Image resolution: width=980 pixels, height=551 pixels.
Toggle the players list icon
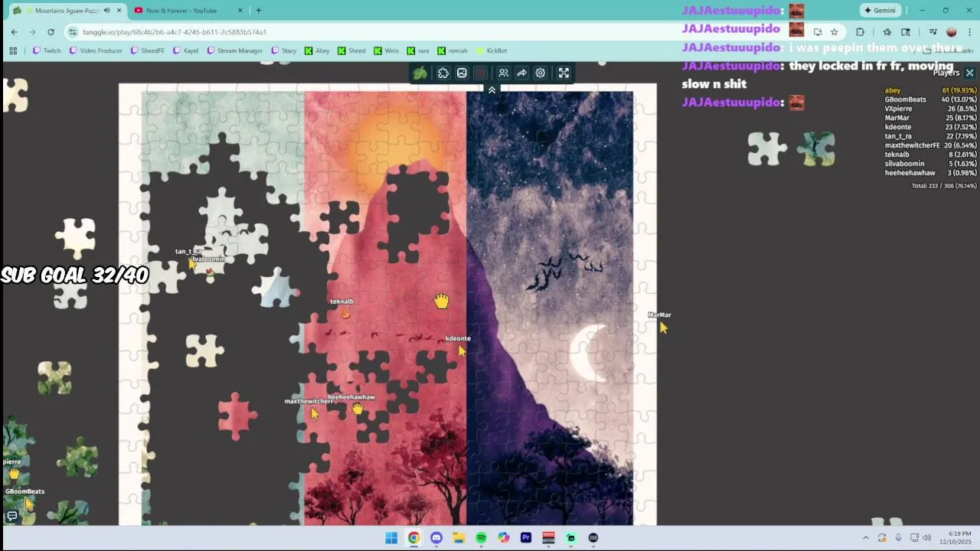(503, 73)
